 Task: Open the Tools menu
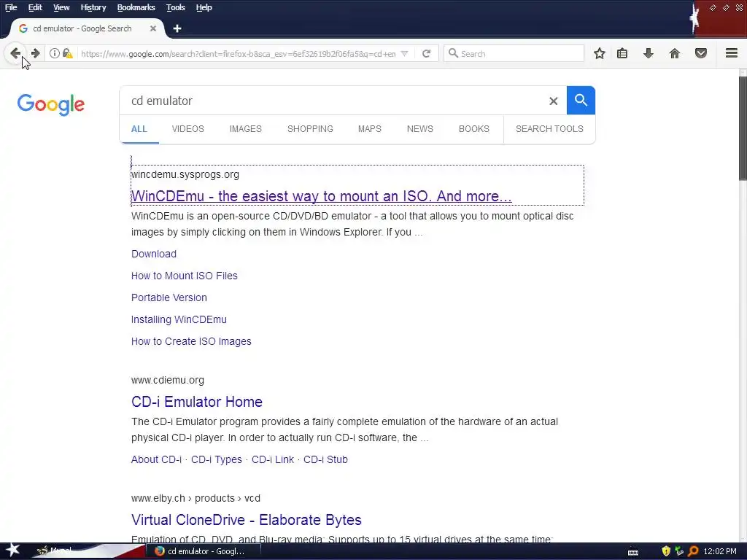[x=175, y=7]
